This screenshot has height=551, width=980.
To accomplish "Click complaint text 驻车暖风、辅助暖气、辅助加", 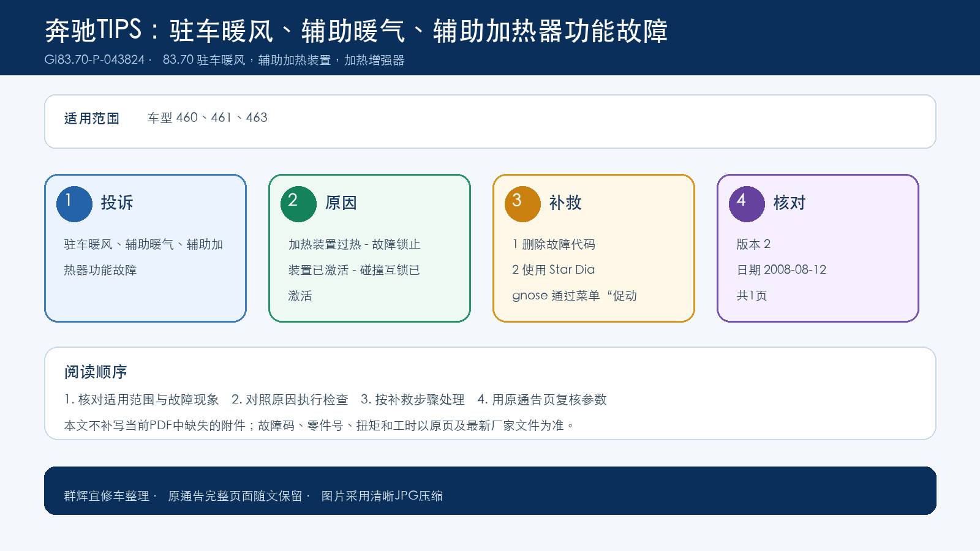I will coord(143,244).
